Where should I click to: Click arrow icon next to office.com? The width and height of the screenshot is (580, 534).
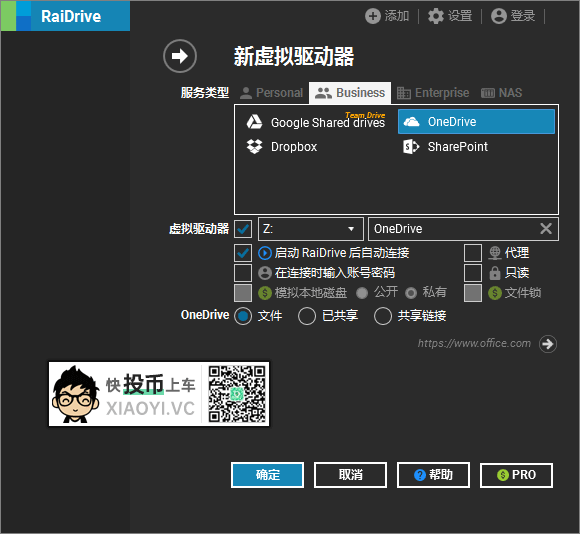coord(548,344)
